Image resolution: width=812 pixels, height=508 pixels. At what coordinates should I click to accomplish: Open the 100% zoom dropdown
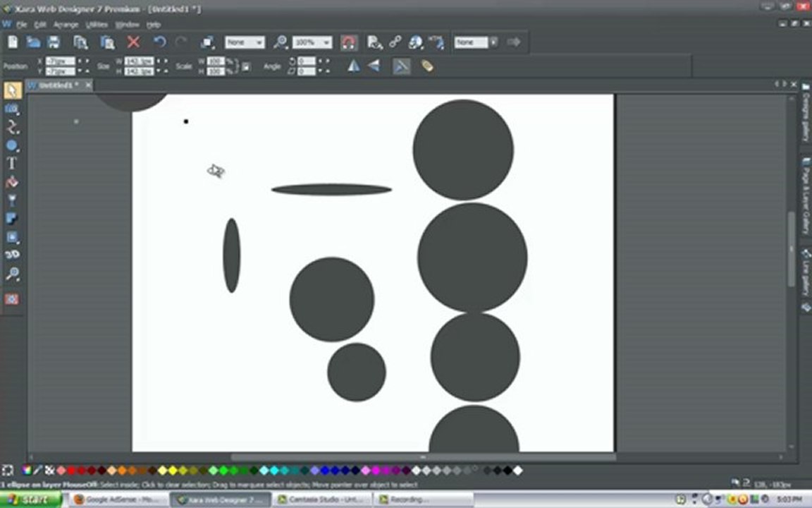312,42
